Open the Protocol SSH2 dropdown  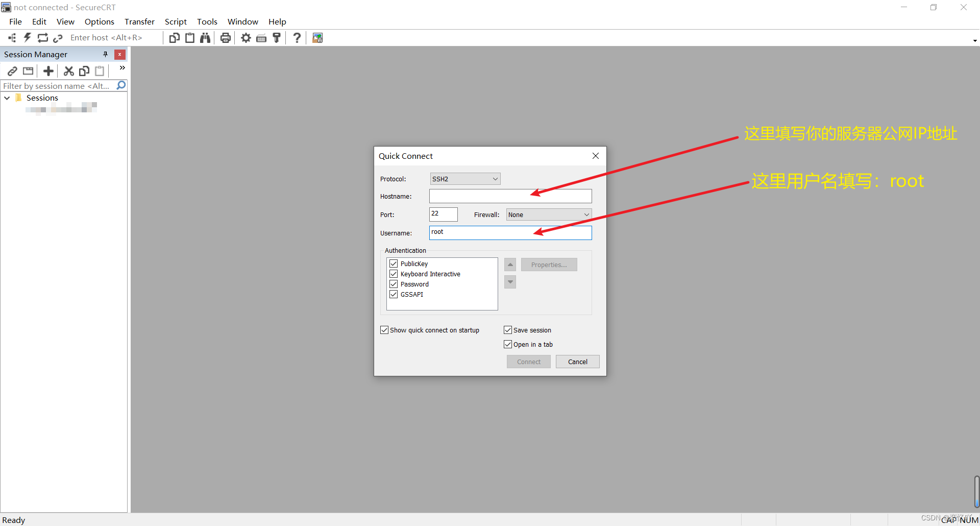pyautogui.click(x=465, y=179)
